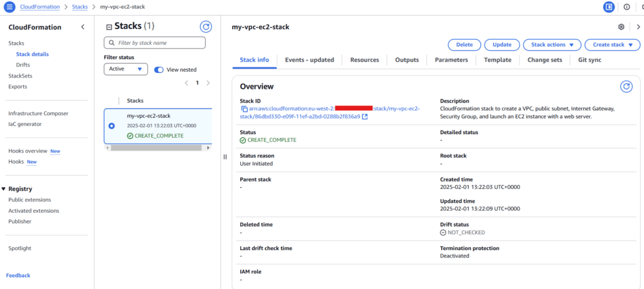This screenshot has width=644, height=289.
Task: Switch to the Stack info tab
Action: pyautogui.click(x=254, y=60)
